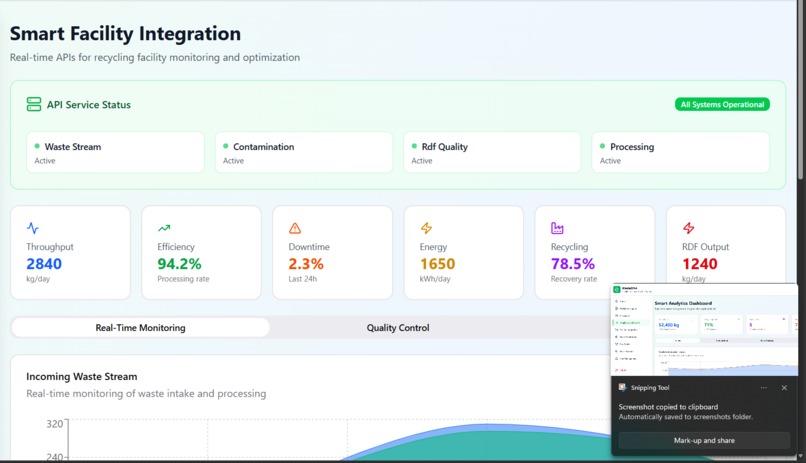Click the Efficiency value 94.2%

pos(179,264)
